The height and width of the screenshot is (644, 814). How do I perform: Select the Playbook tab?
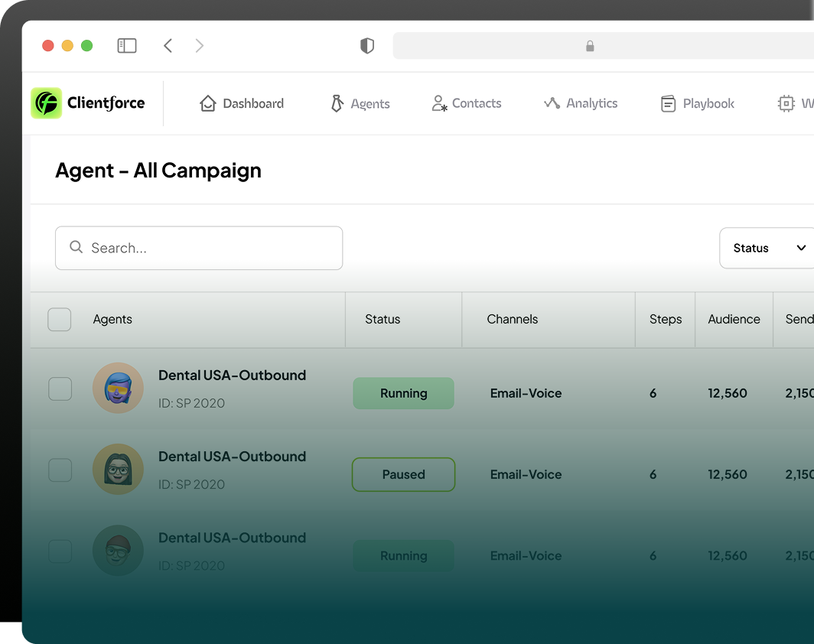tap(697, 103)
